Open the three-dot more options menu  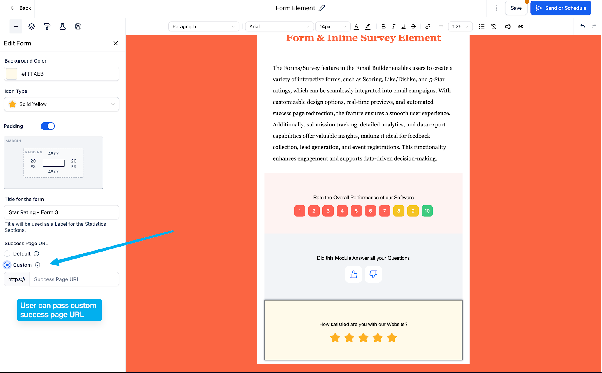(x=496, y=8)
